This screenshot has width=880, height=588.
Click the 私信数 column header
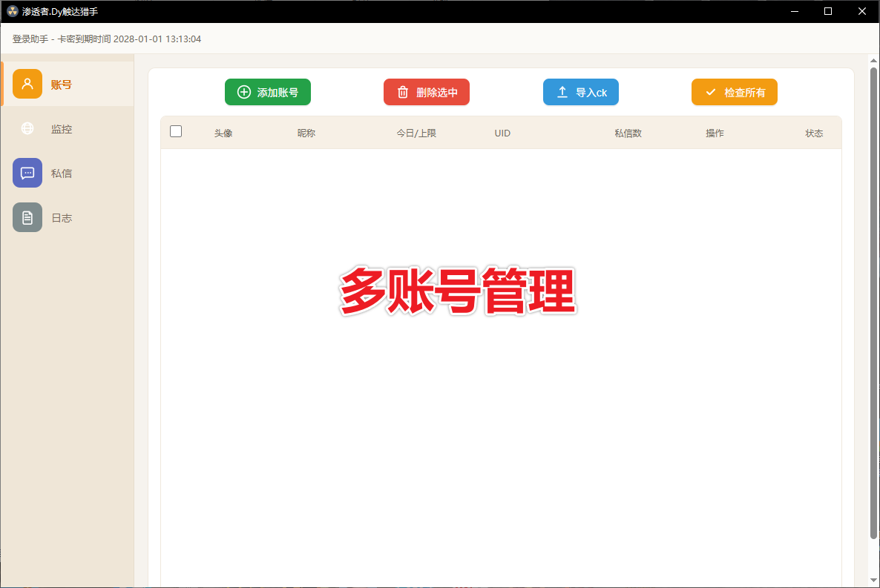click(x=628, y=133)
